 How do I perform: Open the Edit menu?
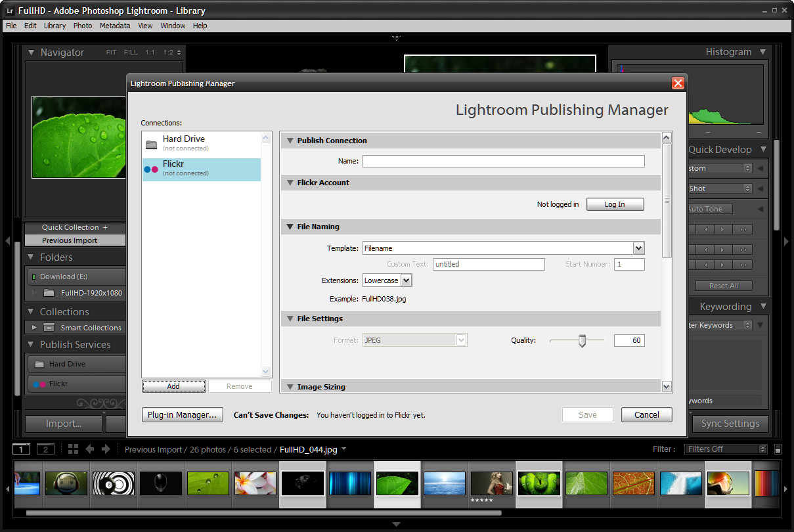(x=30, y=26)
